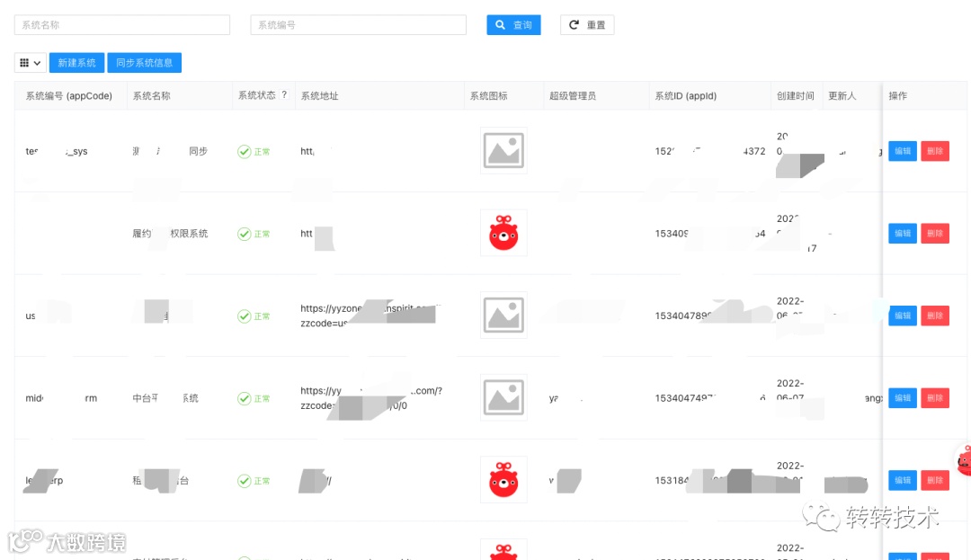The width and height of the screenshot is (971, 560).
Task: Click 删除 button in the erp row
Action: click(935, 480)
